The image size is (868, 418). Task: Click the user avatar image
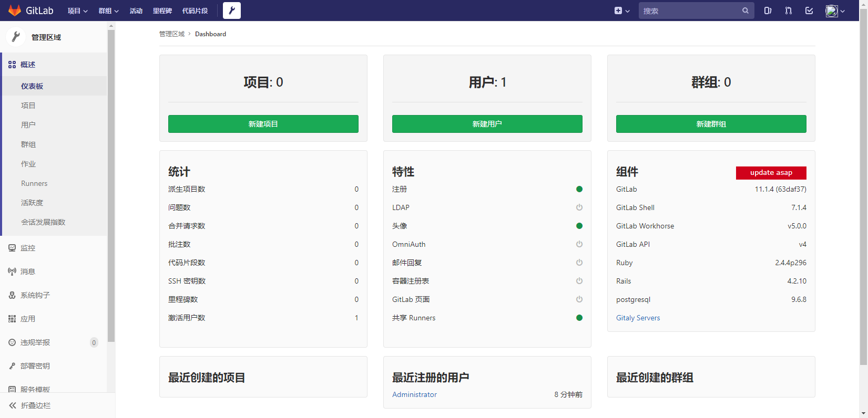tap(832, 11)
